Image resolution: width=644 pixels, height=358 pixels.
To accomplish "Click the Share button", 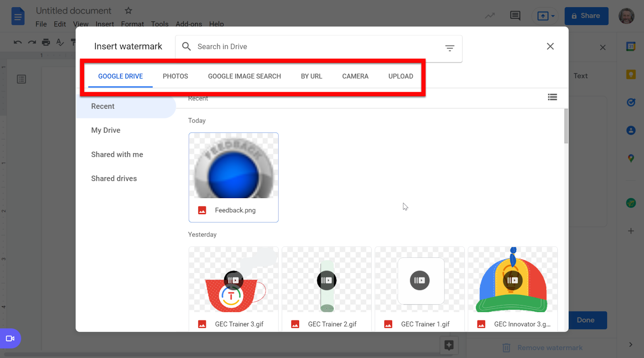I will pos(586,16).
